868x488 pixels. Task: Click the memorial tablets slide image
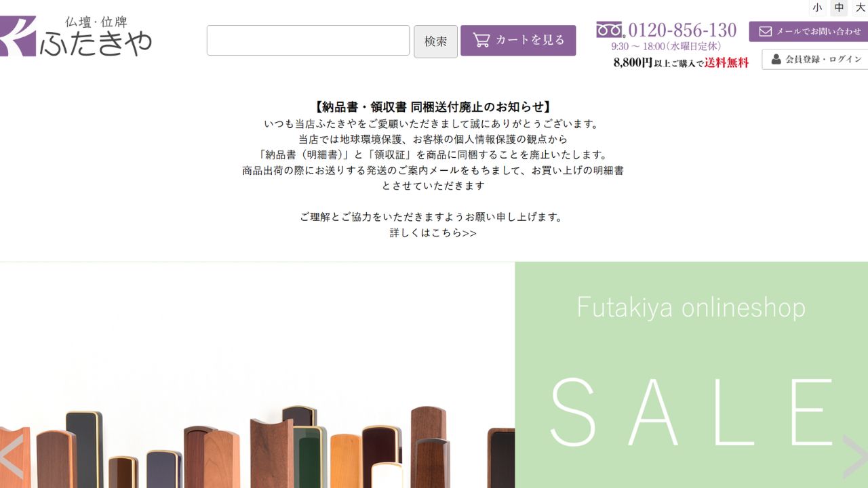click(257, 375)
